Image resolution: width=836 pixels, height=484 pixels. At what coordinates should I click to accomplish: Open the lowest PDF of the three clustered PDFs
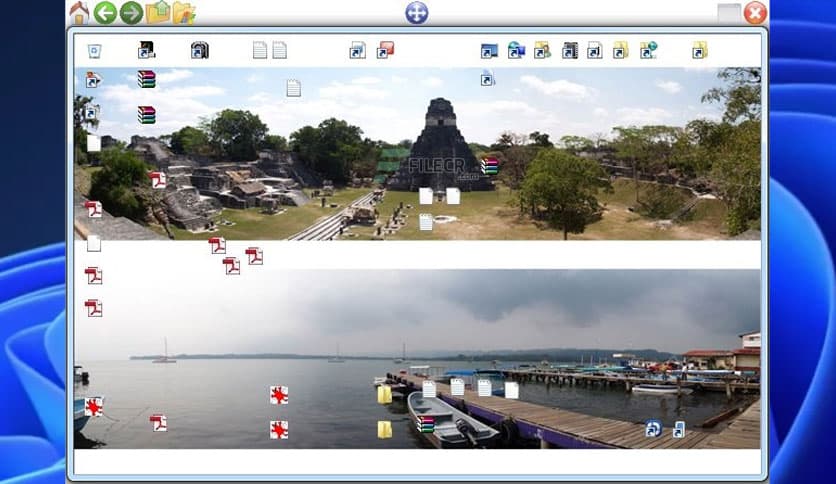pos(231,266)
